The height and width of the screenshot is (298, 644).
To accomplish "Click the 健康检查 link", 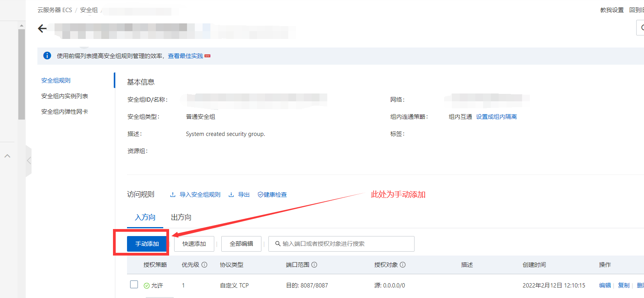I will [x=275, y=195].
